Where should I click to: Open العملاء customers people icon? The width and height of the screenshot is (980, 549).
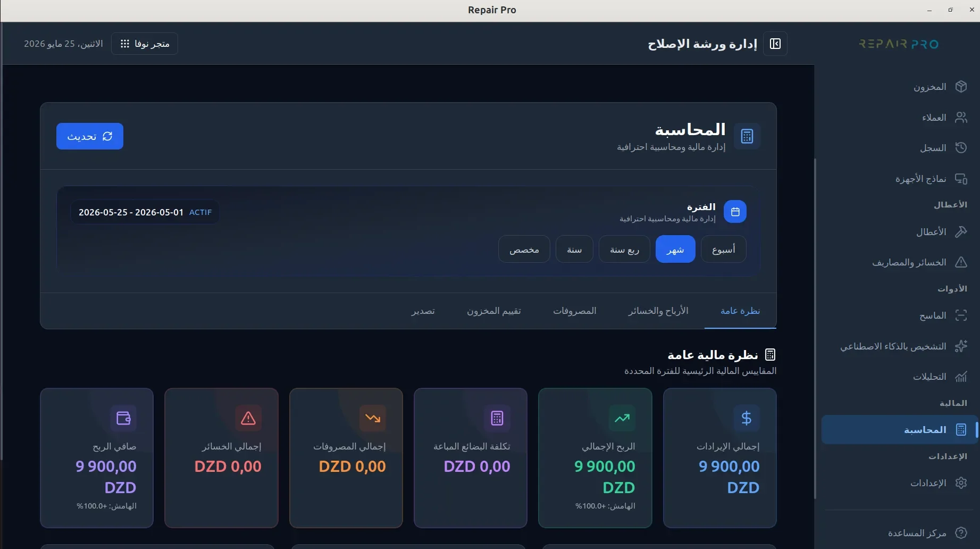click(961, 118)
